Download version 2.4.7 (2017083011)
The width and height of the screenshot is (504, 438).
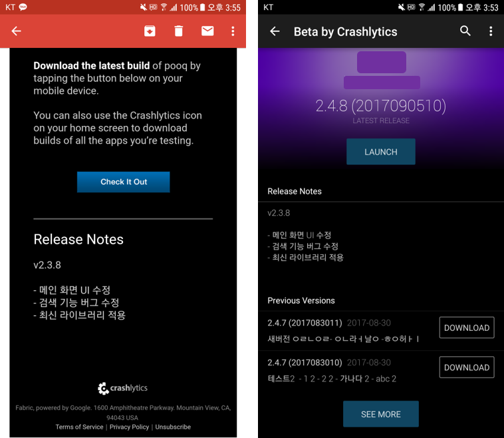click(466, 328)
